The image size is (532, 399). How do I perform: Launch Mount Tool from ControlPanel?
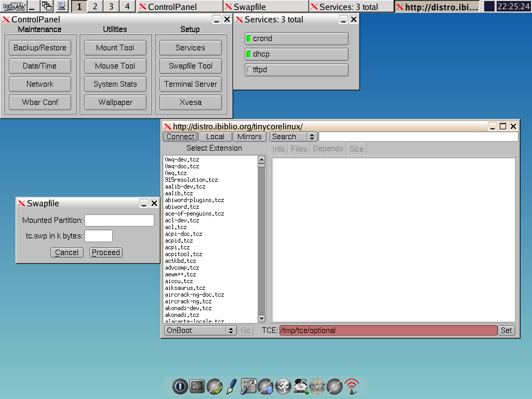(115, 48)
